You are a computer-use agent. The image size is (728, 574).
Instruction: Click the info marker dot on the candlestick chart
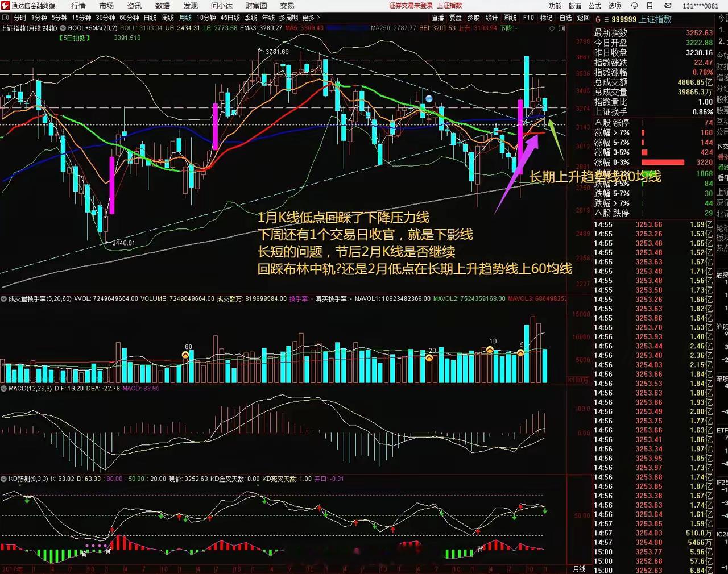(x=429, y=98)
